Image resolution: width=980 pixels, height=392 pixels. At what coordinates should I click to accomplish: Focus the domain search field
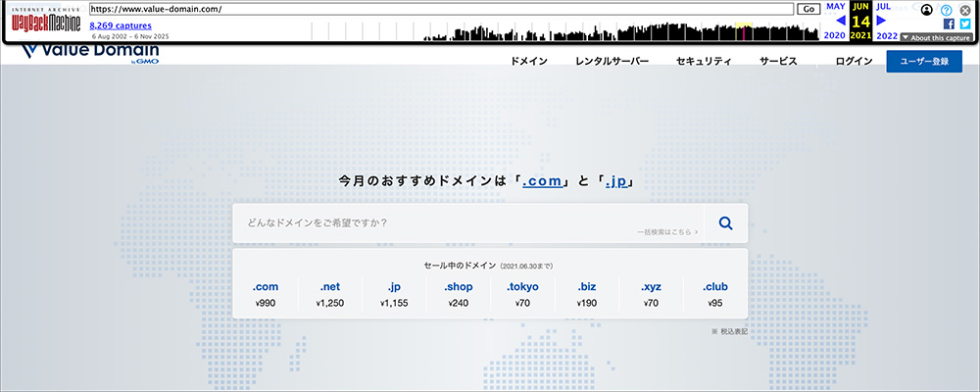click(467, 223)
